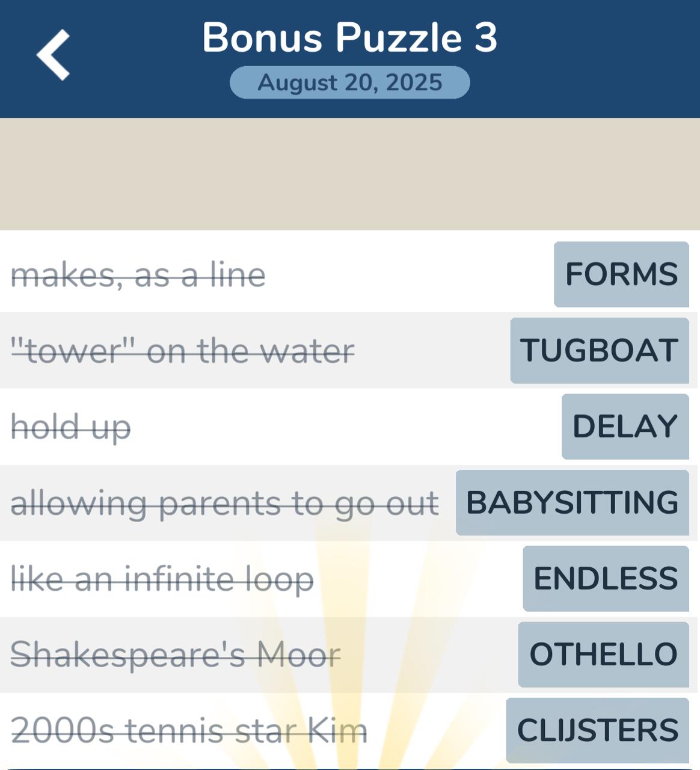The image size is (700, 770).
Task: Tap the TUGBOAT answer tile
Action: click(x=600, y=351)
